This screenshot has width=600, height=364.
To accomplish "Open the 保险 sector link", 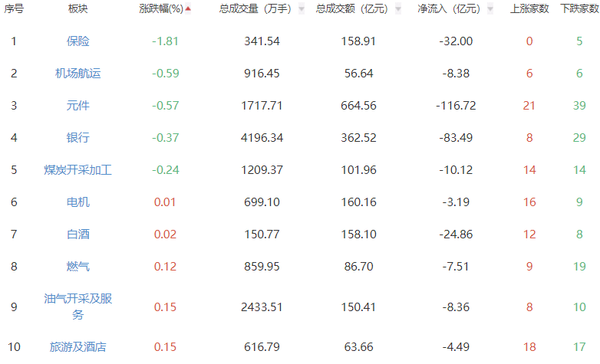I will [x=77, y=41].
